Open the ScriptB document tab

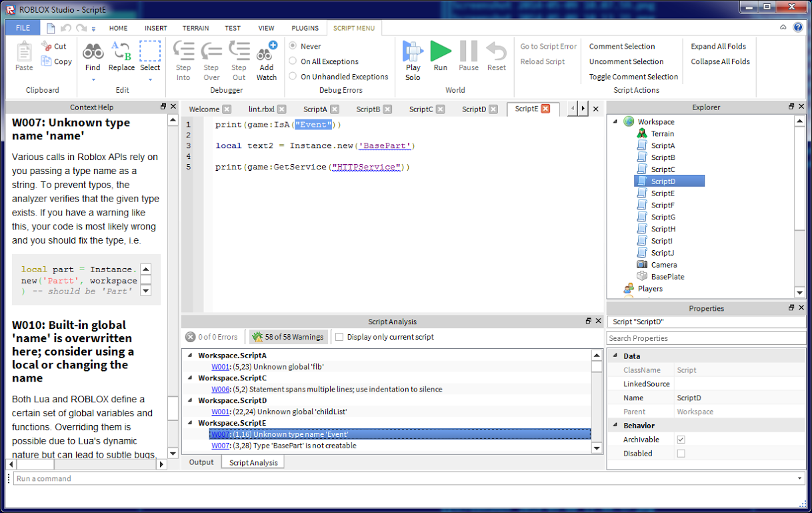(x=368, y=109)
